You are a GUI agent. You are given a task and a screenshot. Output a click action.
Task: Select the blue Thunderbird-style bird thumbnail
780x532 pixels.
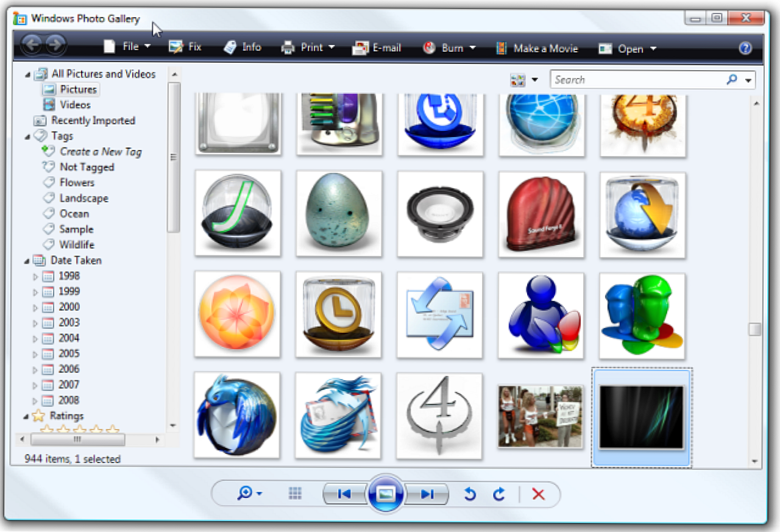[237, 415]
